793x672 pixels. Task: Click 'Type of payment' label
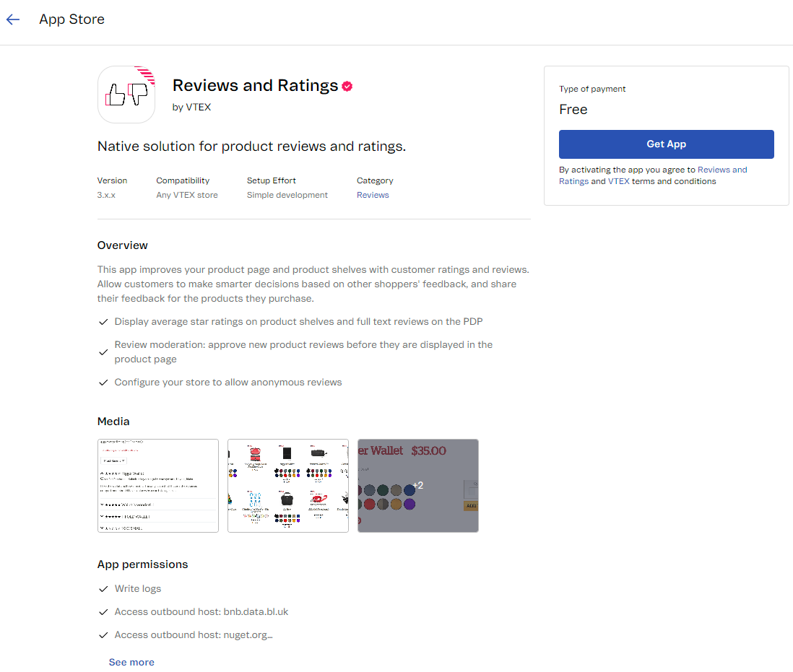592,89
